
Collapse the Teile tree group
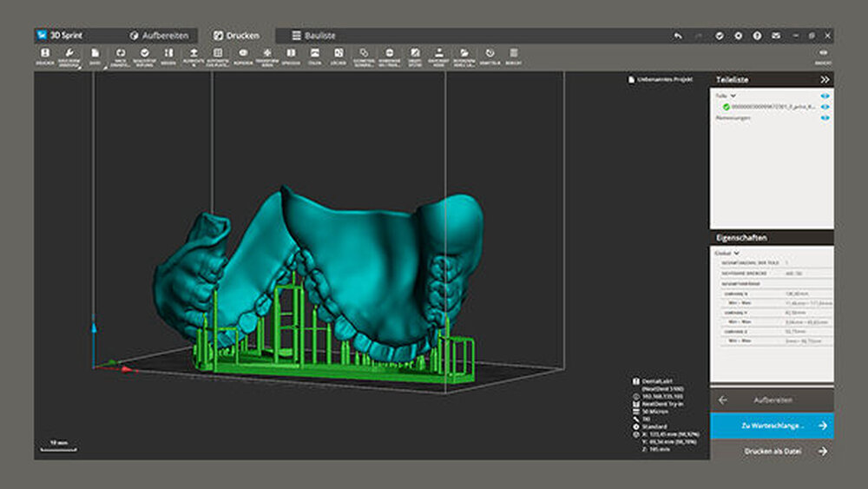point(734,96)
